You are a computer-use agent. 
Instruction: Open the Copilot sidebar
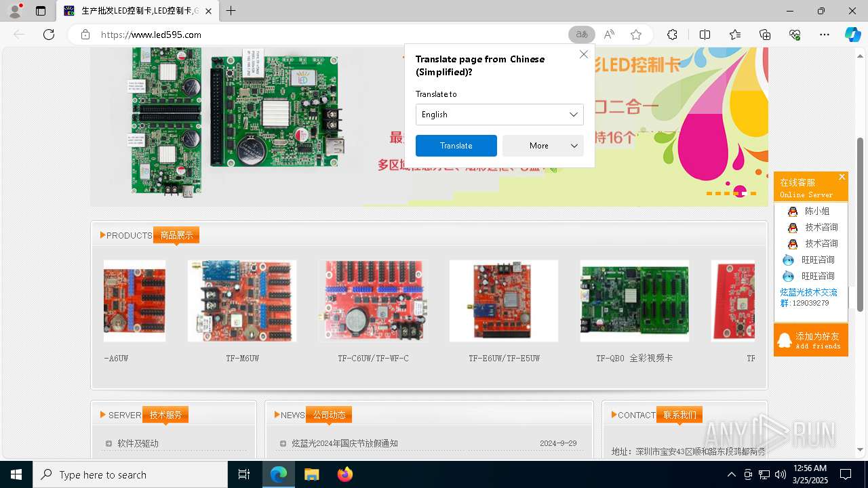coord(852,35)
